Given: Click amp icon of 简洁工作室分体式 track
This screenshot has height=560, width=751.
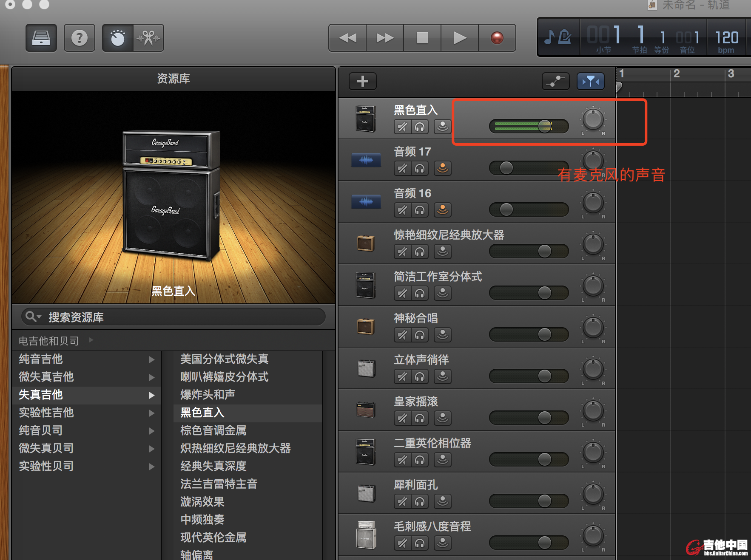Looking at the screenshot, I should click(366, 285).
